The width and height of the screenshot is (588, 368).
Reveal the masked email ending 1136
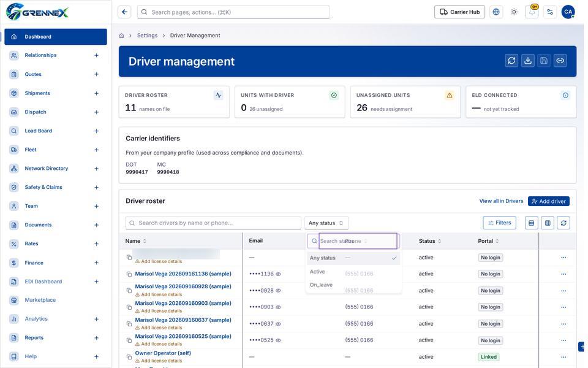278,274
